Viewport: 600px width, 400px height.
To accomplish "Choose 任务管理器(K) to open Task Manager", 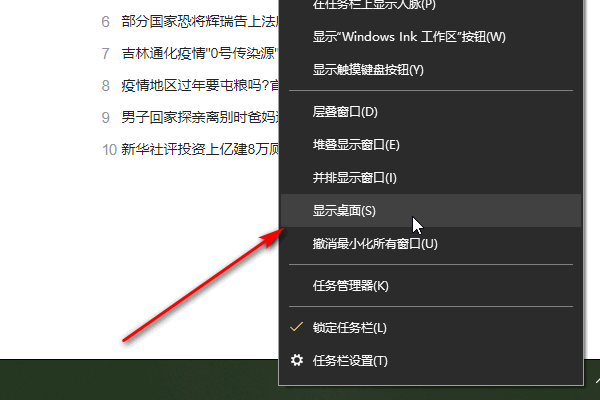I will click(431, 286).
